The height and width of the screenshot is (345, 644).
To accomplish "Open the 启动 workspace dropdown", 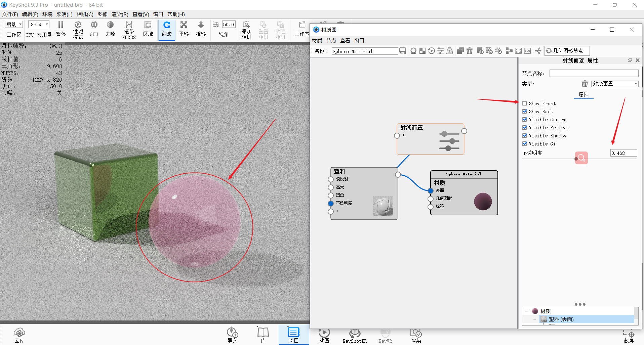I will [14, 24].
